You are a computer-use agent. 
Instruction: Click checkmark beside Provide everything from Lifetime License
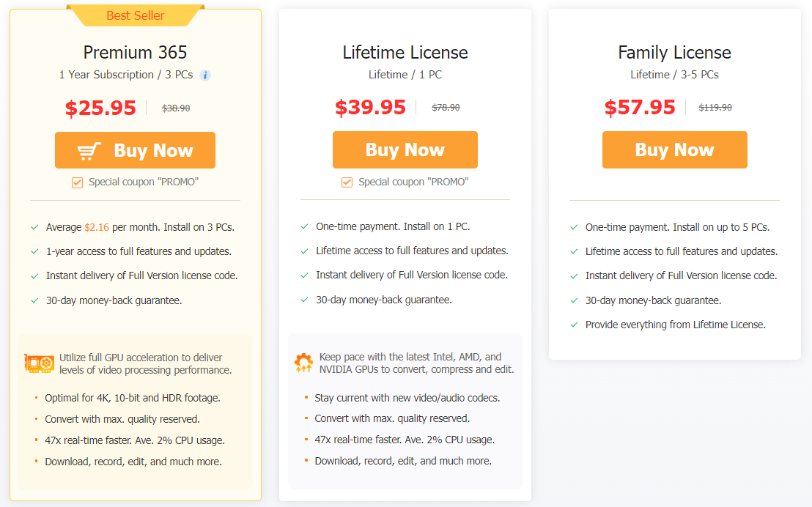(574, 325)
